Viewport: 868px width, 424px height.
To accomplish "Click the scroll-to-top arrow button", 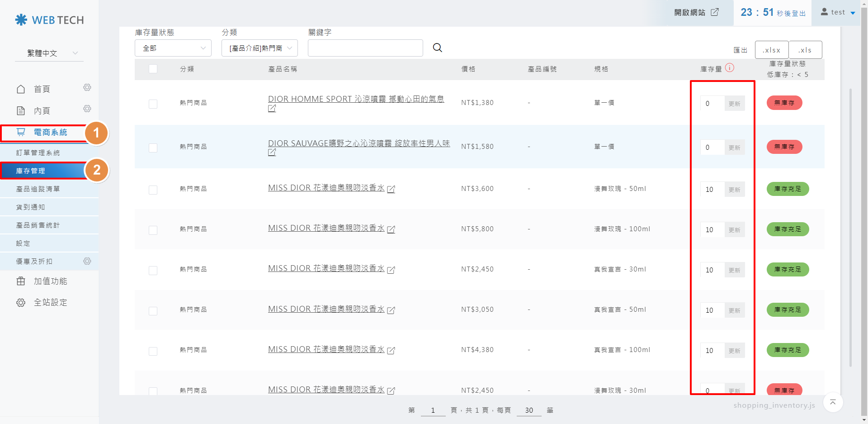I will [x=833, y=402].
